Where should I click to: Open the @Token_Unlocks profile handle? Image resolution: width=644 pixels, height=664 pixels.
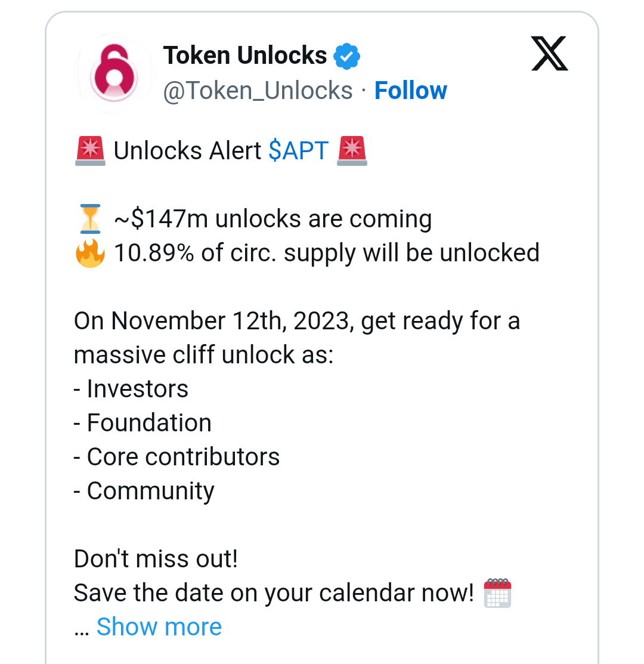(x=258, y=89)
